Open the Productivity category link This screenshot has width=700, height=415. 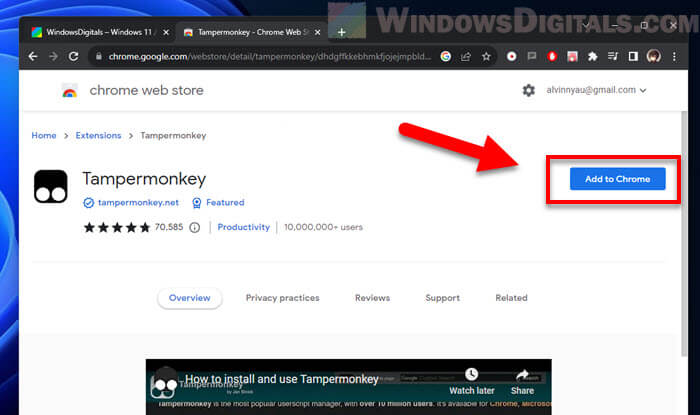pyautogui.click(x=244, y=227)
